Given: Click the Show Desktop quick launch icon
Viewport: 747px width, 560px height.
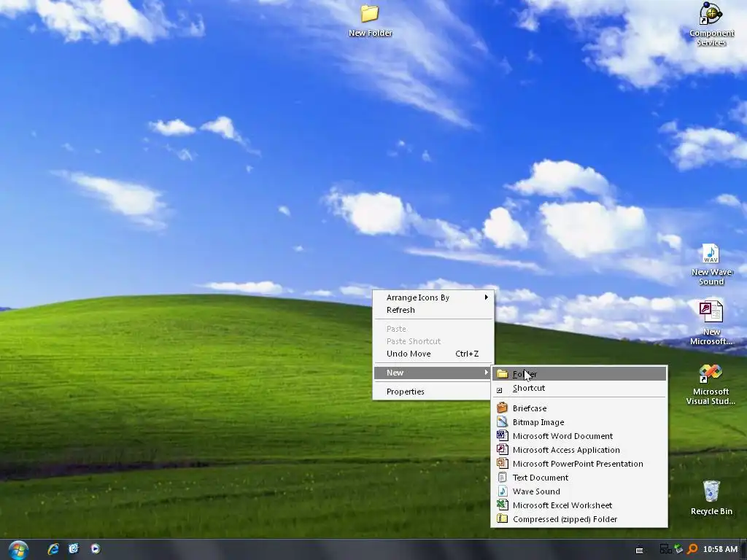Looking at the screenshot, I should click(74, 549).
